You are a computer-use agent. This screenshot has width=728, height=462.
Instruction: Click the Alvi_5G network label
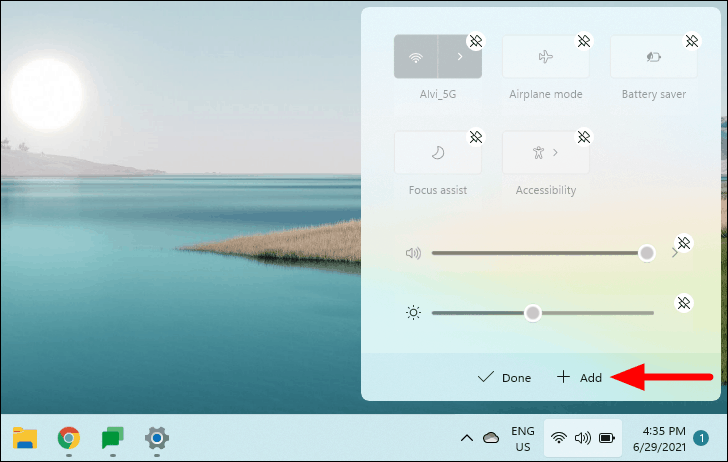[x=438, y=94]
